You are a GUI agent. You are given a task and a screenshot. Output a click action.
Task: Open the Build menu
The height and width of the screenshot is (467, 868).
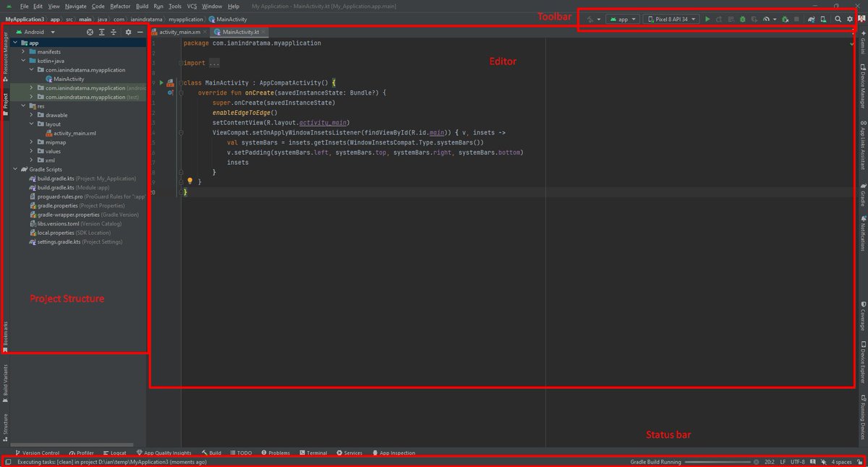142,6
